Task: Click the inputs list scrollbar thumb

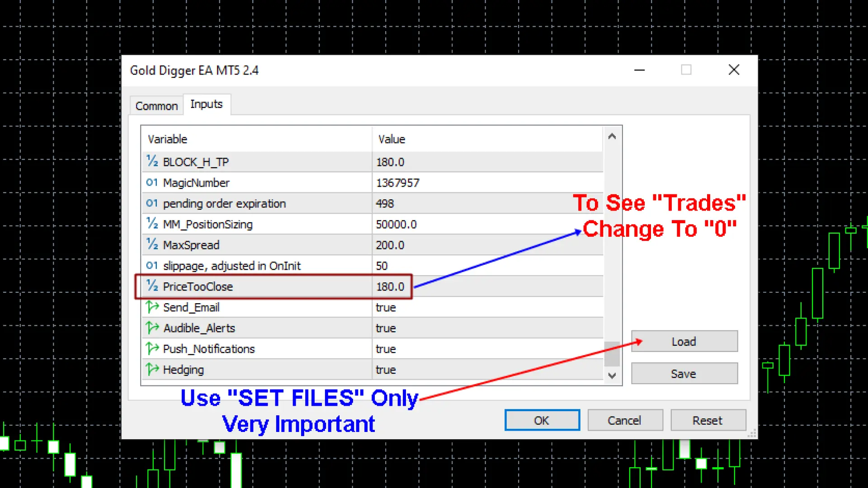Action: tap(612, 354)
